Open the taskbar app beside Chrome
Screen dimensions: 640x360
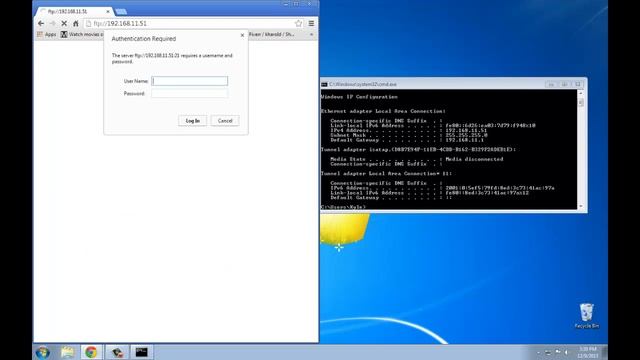[x=117, y=352]
